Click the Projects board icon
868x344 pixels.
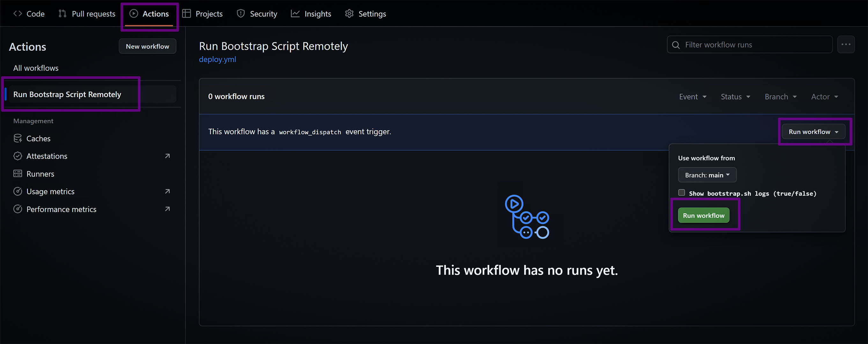[x=186, y=13]
